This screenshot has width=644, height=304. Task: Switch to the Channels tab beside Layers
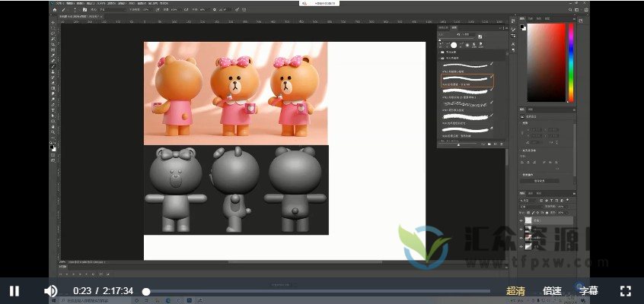531,193
